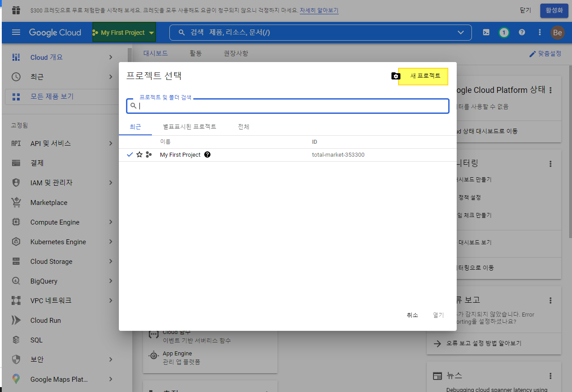Open 오류 보고 설정 방법 알아보기 link
This screenshot has height=392, width=572.
pos(484,343)
